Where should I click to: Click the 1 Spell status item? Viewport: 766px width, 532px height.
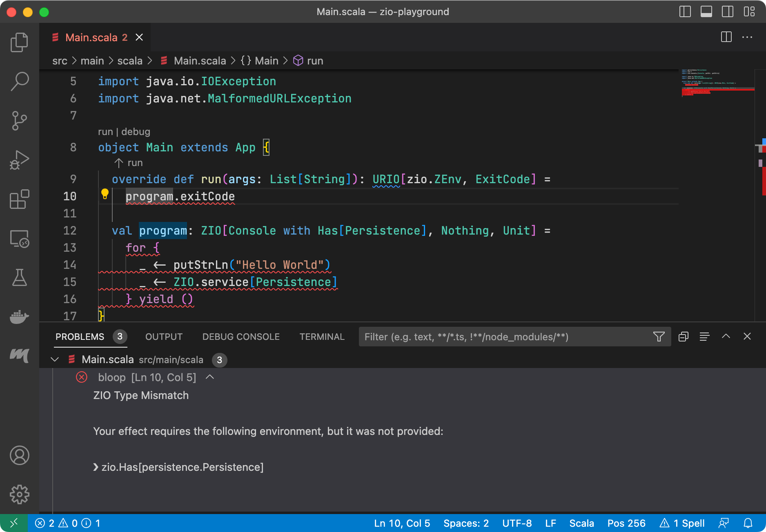pyautogui.click(x=682, y=523)
